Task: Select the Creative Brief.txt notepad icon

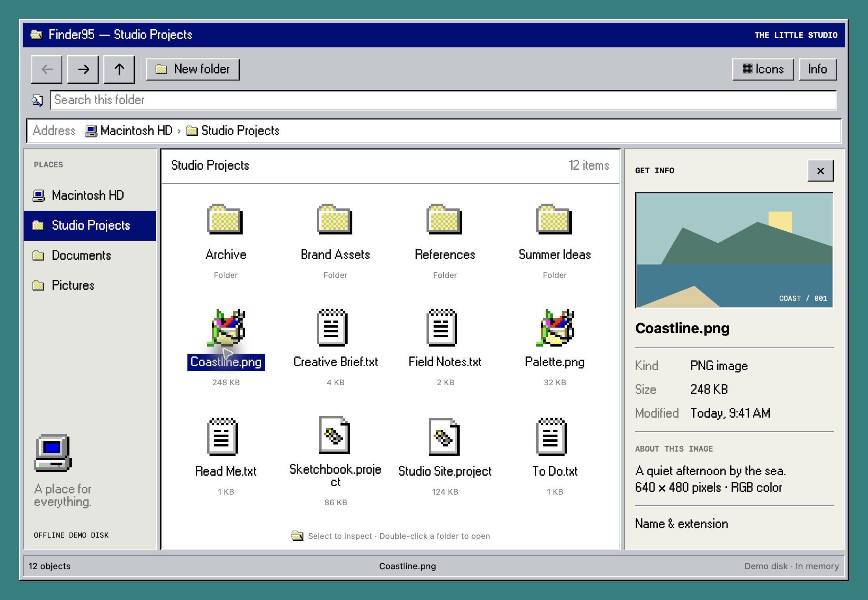Action: [x=332, y=327]
